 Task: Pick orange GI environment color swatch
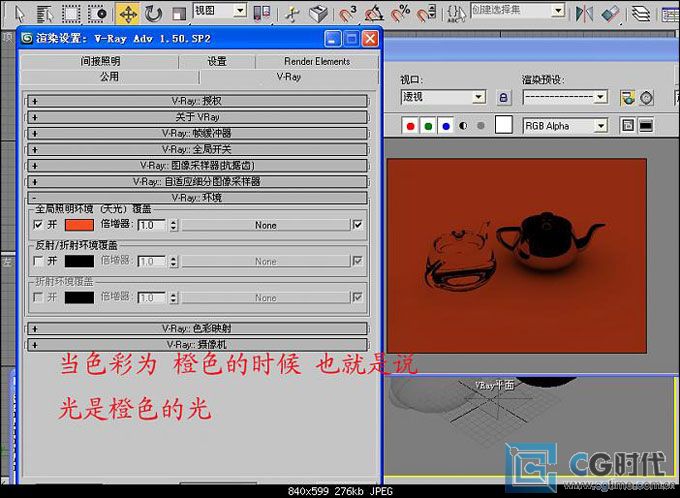[x=79, y=225]
